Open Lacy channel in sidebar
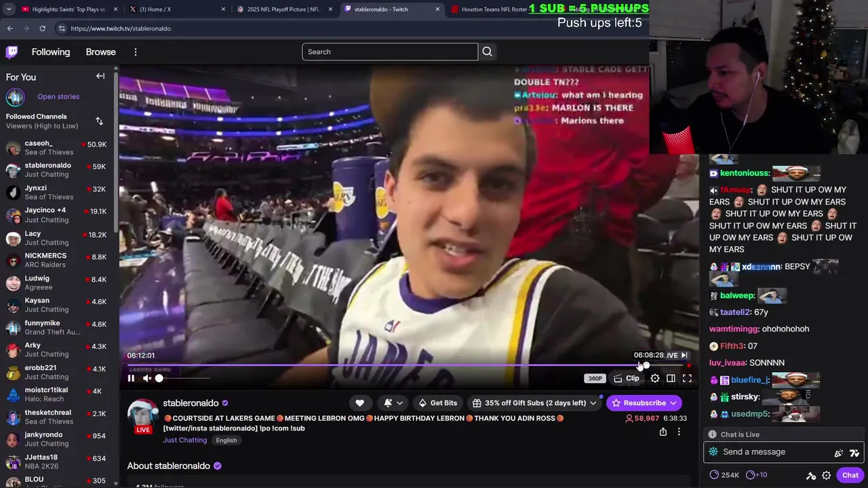This screenshot has height=488, width=868. (x=58, y=237)
